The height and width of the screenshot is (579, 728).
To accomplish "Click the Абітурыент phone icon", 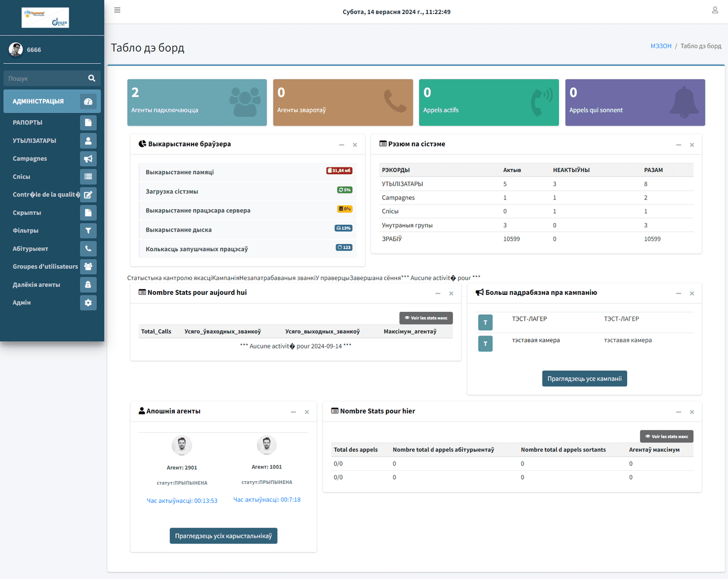I will click(x=88, y=248).
